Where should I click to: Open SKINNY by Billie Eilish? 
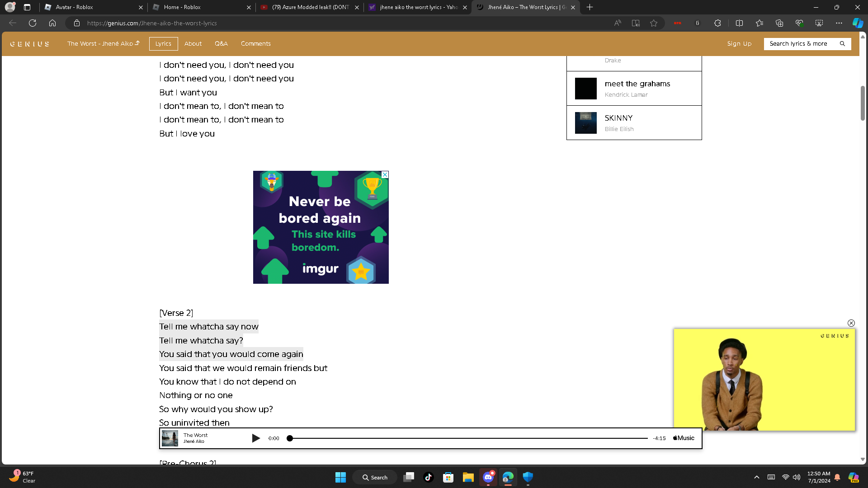pyautogui.click(x=634, y=123)
